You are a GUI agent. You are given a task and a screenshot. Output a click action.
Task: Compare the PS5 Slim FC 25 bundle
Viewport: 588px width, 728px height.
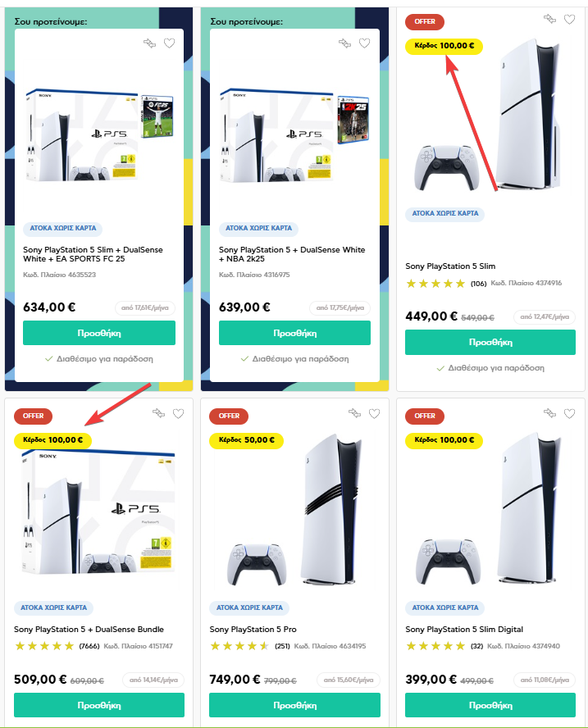click(149, 43)
